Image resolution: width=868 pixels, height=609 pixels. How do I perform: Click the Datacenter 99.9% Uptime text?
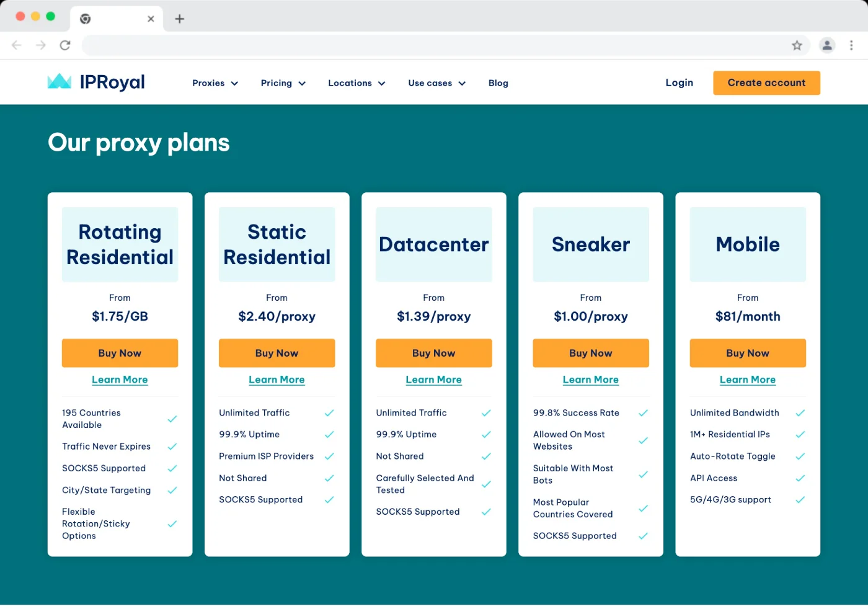406,434
